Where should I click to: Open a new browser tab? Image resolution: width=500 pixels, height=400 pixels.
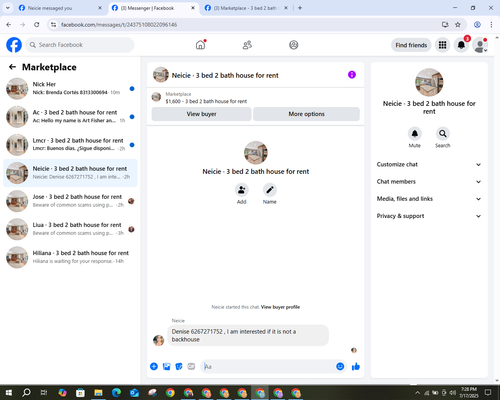click(300, 8)
